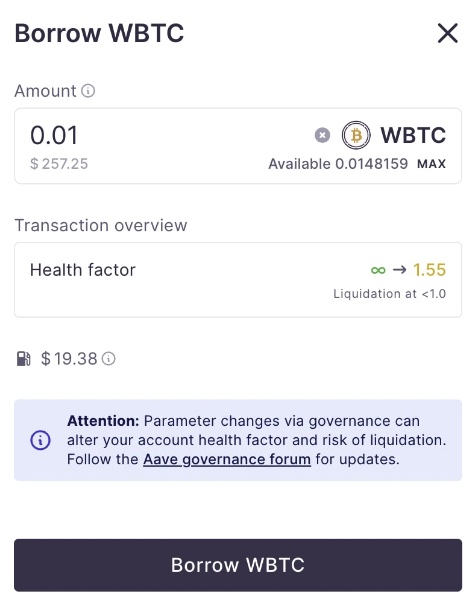Screen dimensions: 476x614
Task: Click the 1.55 new health factor value
Action: (429, 270)
